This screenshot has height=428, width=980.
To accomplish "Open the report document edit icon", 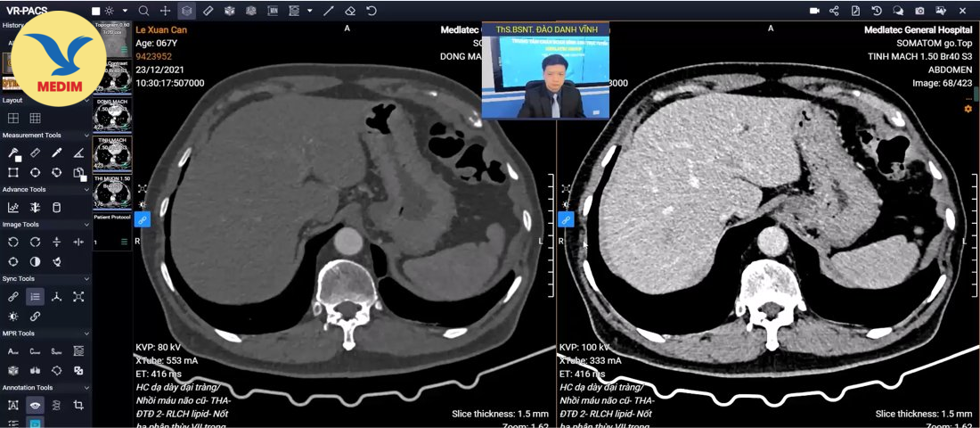I will click(x=855, y=11).
